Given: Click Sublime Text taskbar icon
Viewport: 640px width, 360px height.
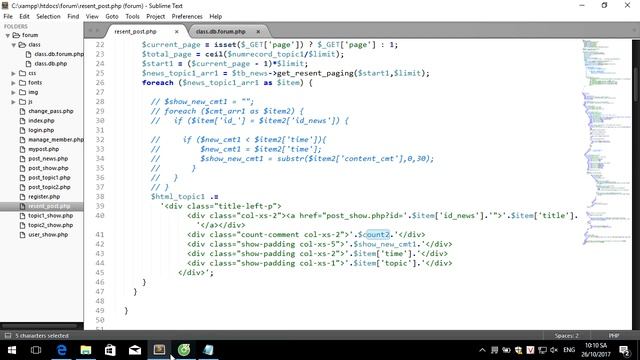Looking at the screenshot, I should pyautogui.click(x=159, y=350).
